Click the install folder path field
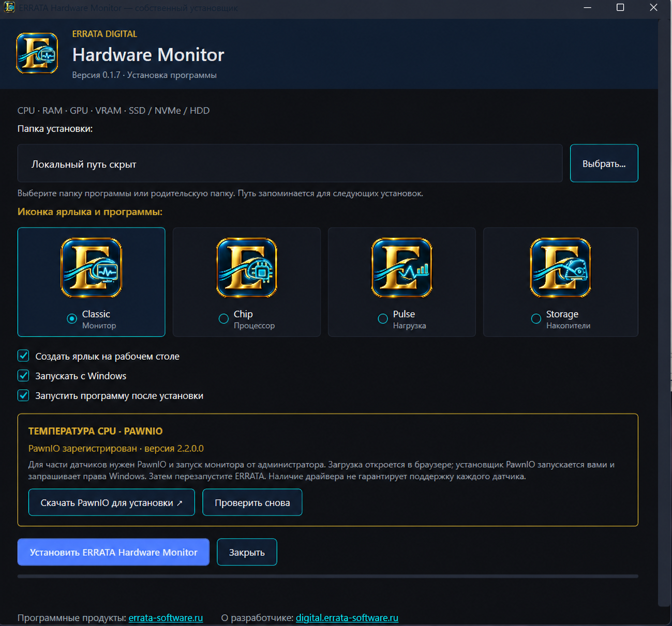 click(290, 163)
